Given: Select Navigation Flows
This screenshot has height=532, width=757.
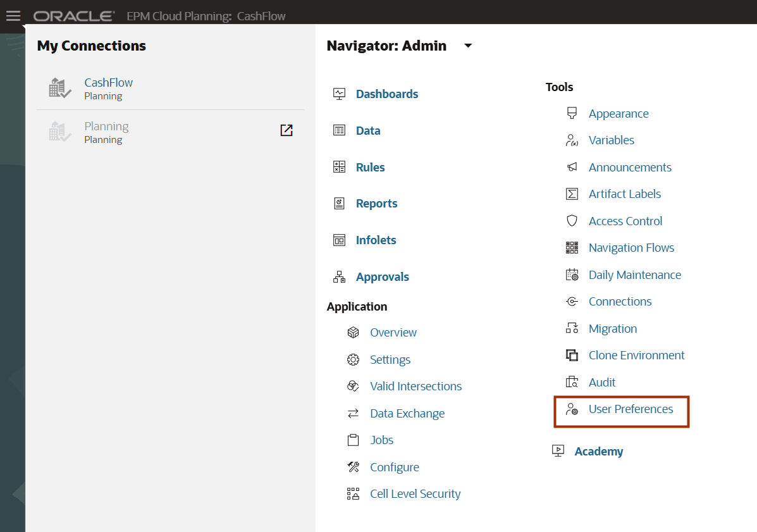Looking at the screenshot, I should 632,248.
